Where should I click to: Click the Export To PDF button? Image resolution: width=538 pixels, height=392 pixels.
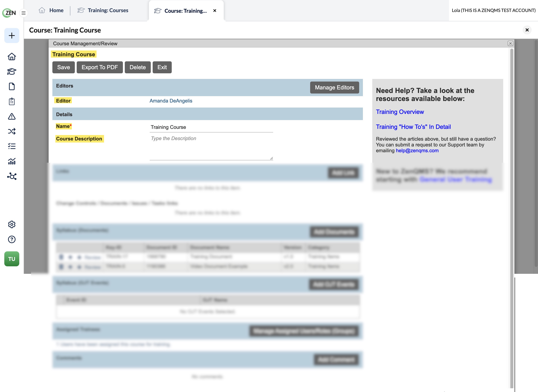pyautogui.click(x=100, y=67)
